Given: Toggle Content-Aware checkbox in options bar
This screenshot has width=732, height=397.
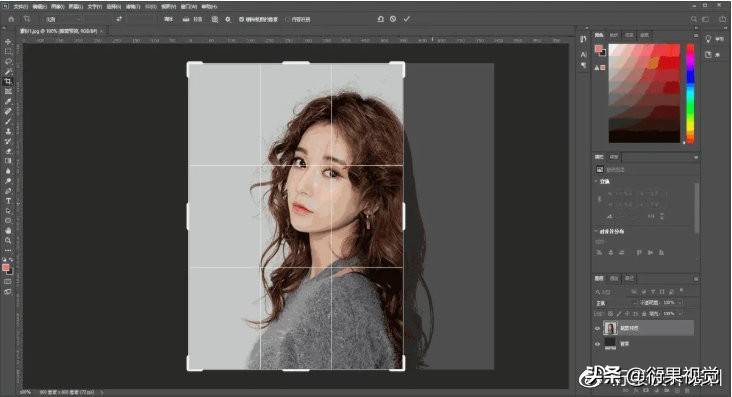Looking at the screenshot, I should click(288, 19).
